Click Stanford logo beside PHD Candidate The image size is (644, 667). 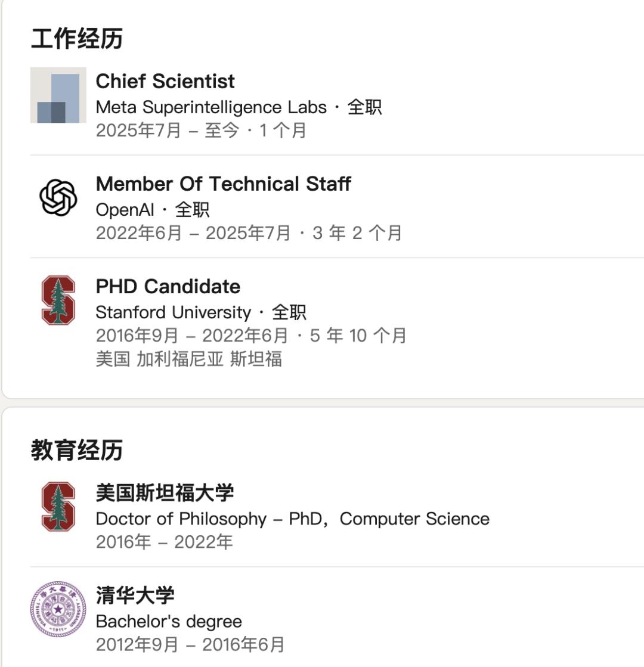coord(58,300)
